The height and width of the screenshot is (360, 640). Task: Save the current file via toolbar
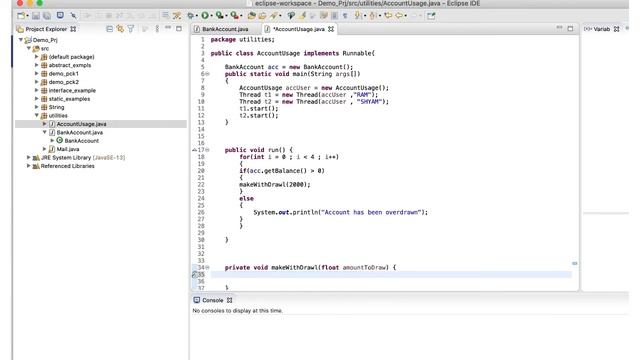tap(36, 16)
